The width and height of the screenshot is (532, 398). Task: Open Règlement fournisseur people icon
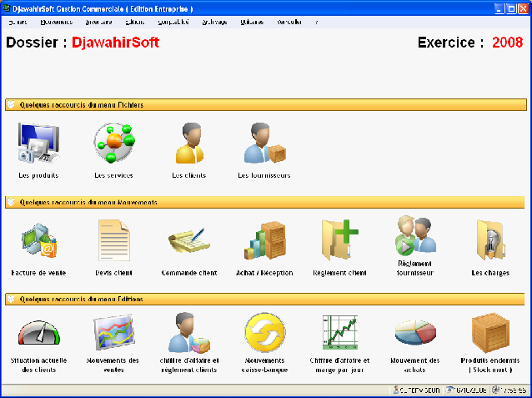pos(415,235)
